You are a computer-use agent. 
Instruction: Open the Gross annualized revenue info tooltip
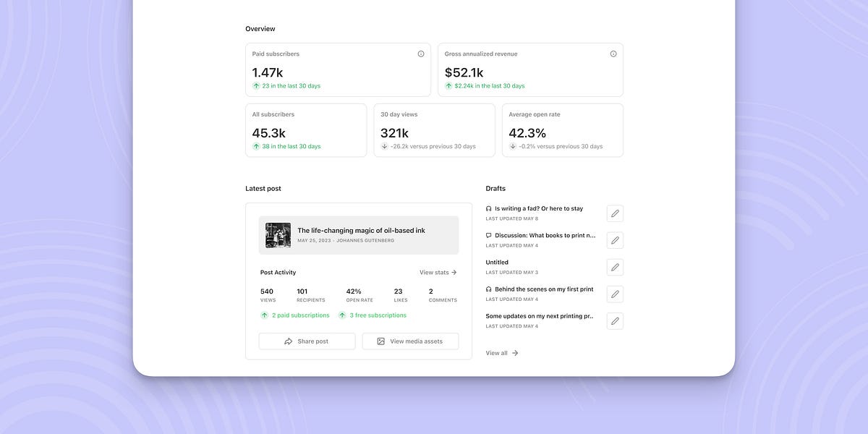click(613, 53)
